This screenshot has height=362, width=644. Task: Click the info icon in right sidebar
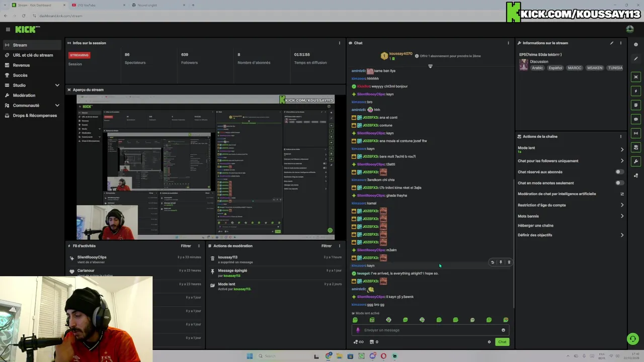click(x=636, y=44)
